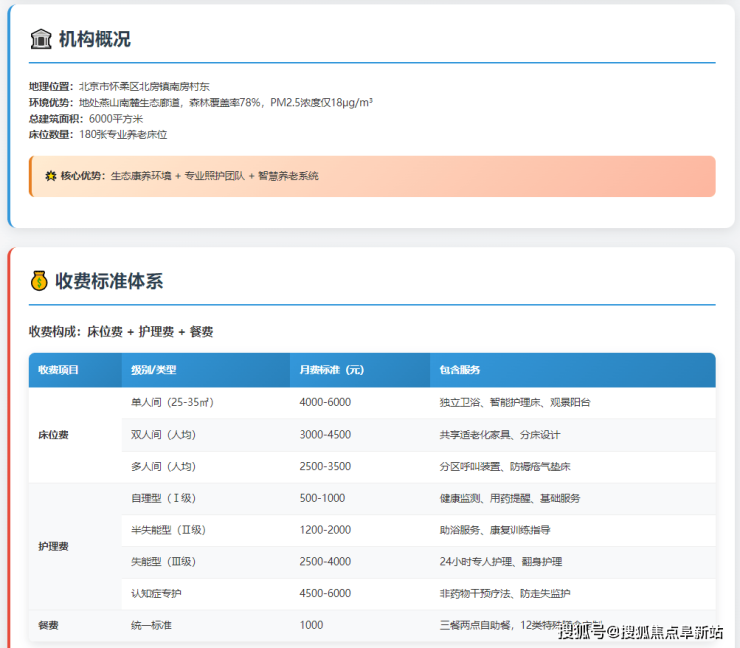Click the orange 核心优势 highlight banner
The image size is (740, 648).
[372, 176]
